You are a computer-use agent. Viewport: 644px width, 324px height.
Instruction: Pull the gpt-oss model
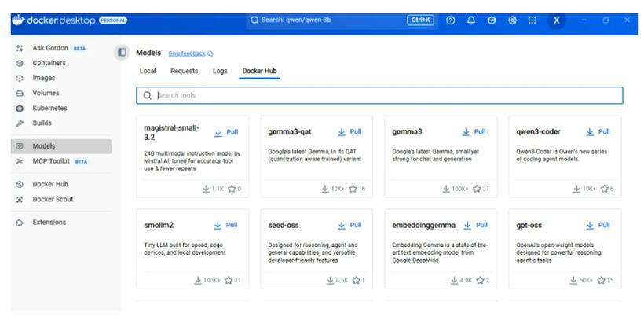(x=598, y=225)
